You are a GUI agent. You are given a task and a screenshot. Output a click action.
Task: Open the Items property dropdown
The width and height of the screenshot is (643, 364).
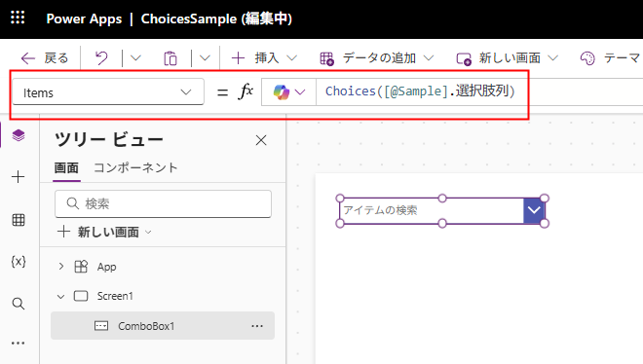[108, 92]
